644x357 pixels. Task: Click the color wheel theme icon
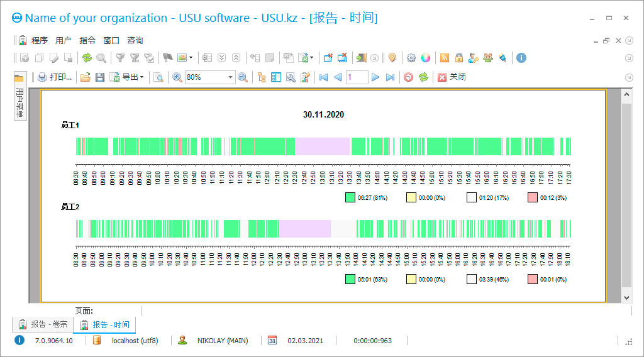(426, 58)
